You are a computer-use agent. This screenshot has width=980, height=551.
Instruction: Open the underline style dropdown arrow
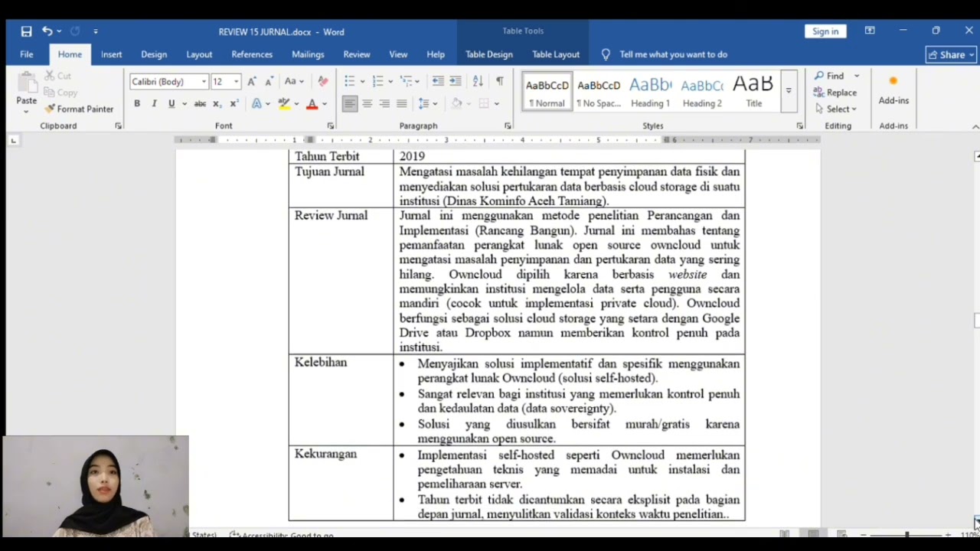[x=185, y=103]
